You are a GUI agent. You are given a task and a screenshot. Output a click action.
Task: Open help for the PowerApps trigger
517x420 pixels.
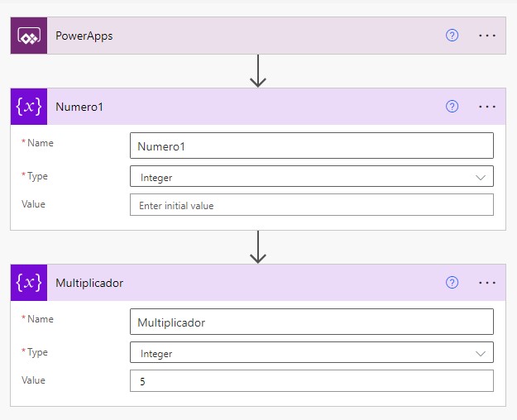[x=452, y=36]
